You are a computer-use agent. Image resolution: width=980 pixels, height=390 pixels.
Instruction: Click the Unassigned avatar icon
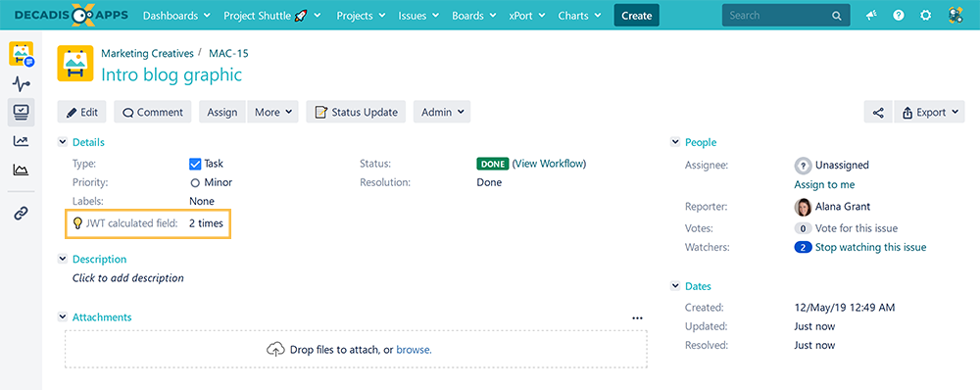[803, 166]
